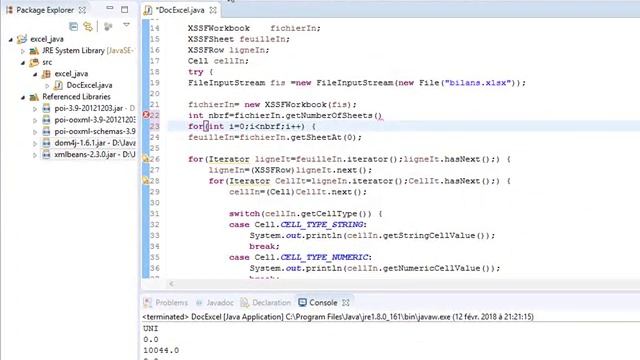
Task: Close the Console tab
Action: (346, 303)
